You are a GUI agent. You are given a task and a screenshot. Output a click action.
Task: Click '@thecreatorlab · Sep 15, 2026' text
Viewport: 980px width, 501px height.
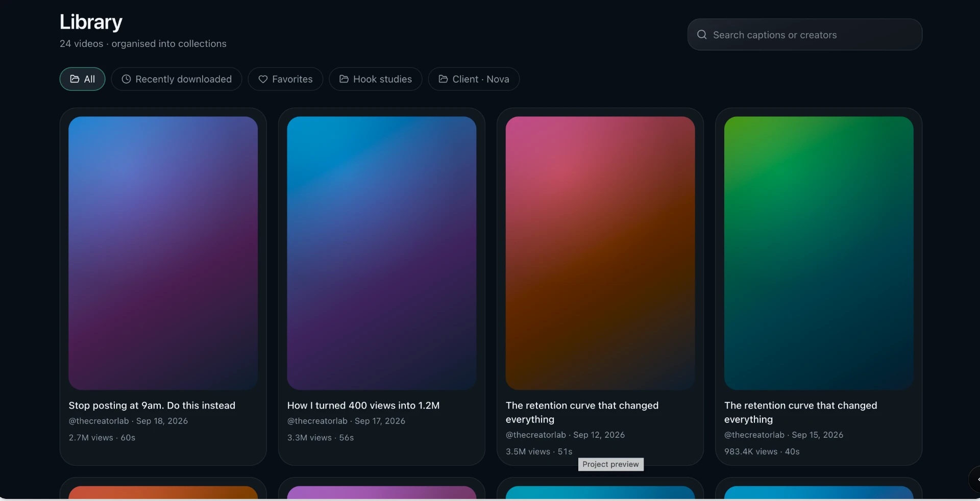[x=783, y=435]
